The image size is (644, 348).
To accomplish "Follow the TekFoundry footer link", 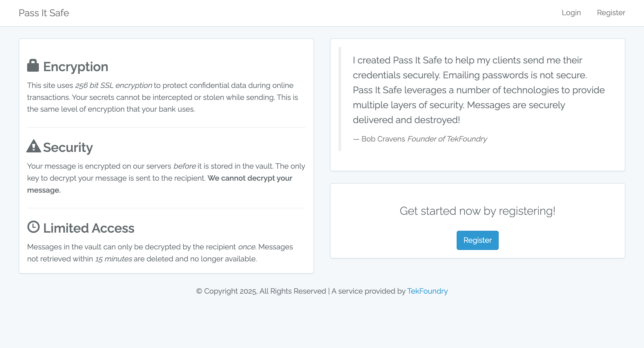I will [x=427, y=291].
